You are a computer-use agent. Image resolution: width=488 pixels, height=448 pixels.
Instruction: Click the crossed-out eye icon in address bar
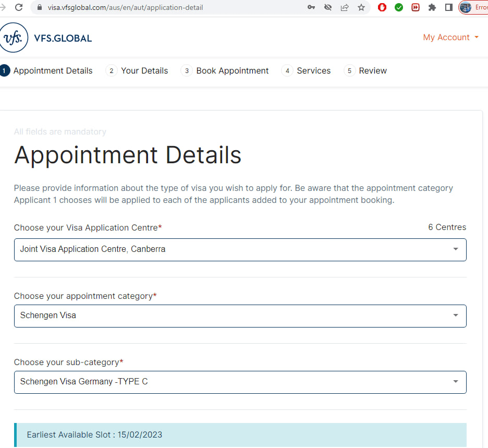328,7
